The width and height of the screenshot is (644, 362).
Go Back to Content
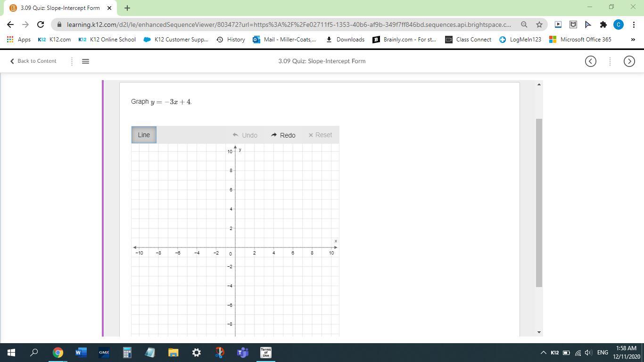click(32, 61)
